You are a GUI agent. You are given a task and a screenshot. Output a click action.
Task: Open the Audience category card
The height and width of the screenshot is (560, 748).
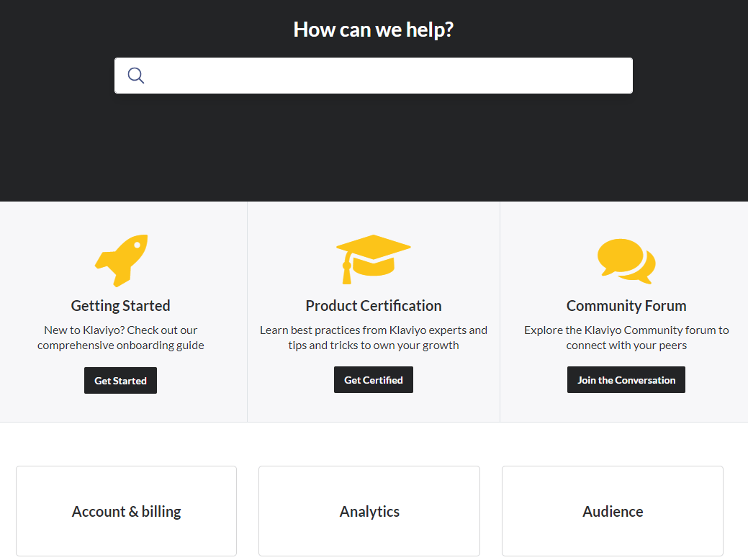click(613, 511)
